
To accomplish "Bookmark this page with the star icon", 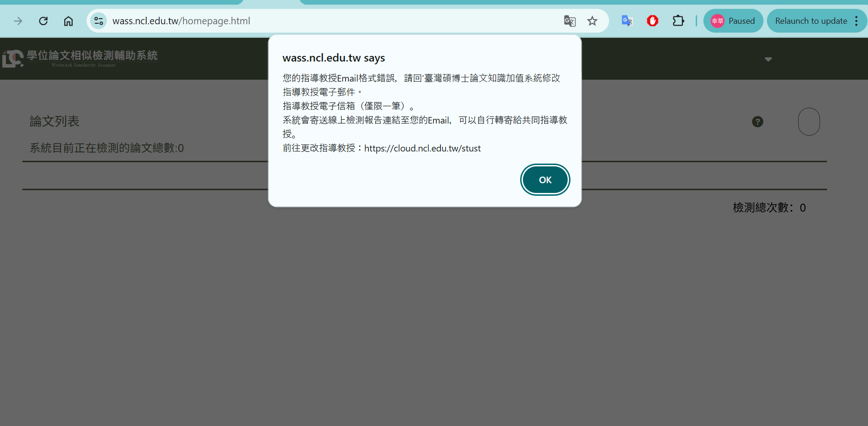I will tap(592, 21).
